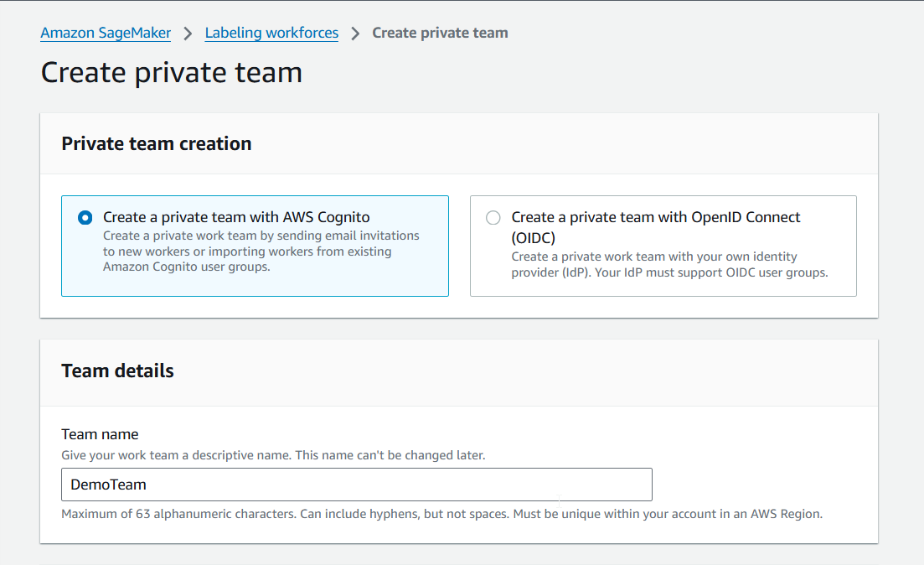924x565 pixels.
Task: Go to Labeling workforces breadcrumb link
Action: (x=271, y=33)
